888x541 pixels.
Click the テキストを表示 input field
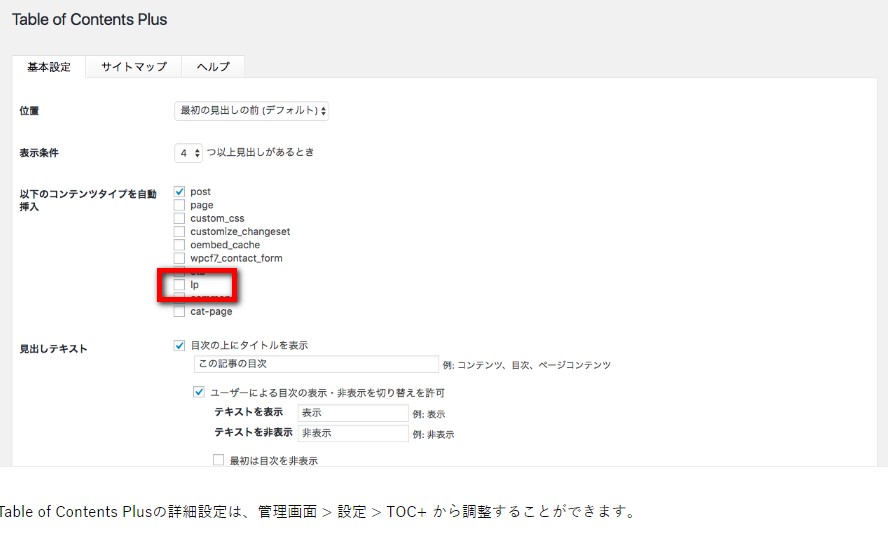pyautogui.click(x=352, y=413)
